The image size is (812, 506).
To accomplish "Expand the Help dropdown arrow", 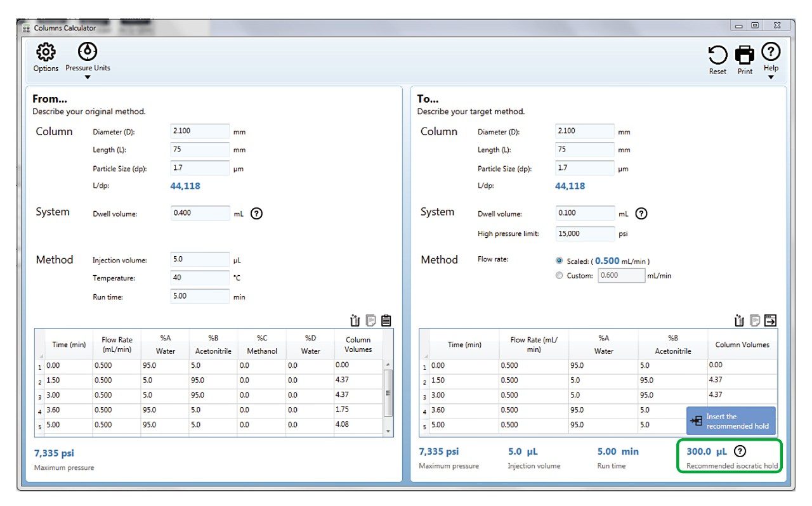I will pyautogui.click(x=771, y=77).
